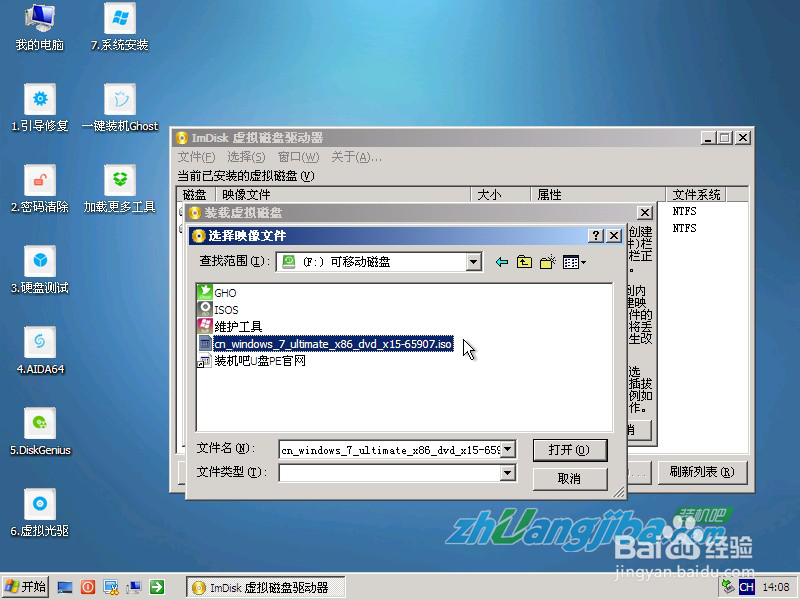Screen dimensions: 800x600
Task: Expand the 查找范围 drive dropdown
Action: tap(473, 262)
